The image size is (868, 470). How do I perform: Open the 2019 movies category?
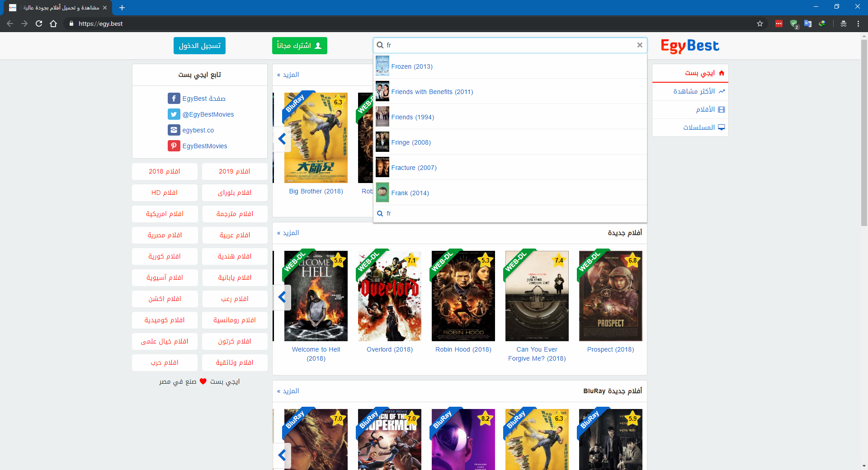coord(235,171)
